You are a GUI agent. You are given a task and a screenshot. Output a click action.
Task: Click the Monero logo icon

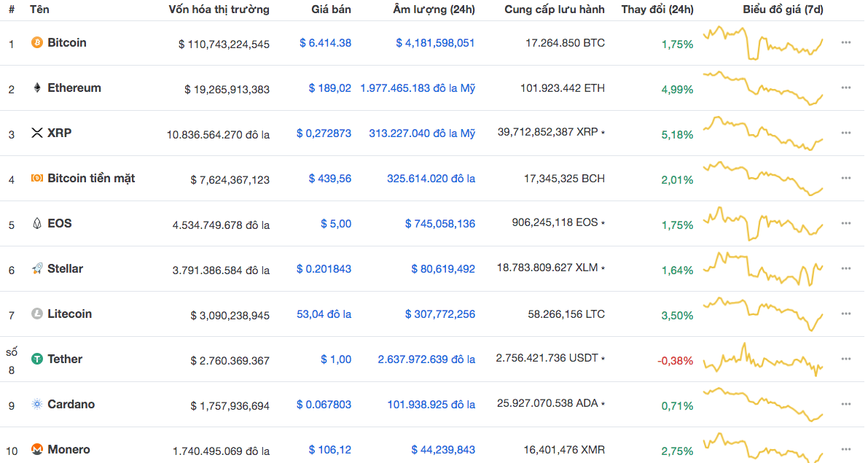click(x=36, y=450)
